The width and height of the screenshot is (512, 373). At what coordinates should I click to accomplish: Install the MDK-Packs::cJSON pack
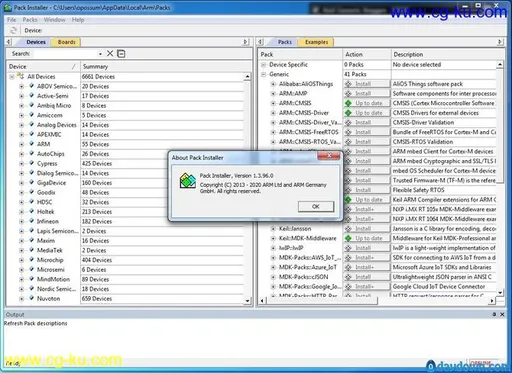click(367, 277)
